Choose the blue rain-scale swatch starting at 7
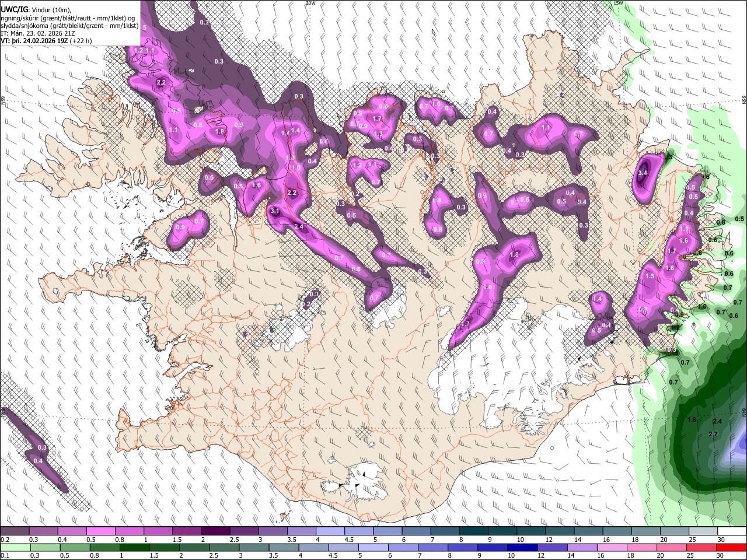 [433, 548]
